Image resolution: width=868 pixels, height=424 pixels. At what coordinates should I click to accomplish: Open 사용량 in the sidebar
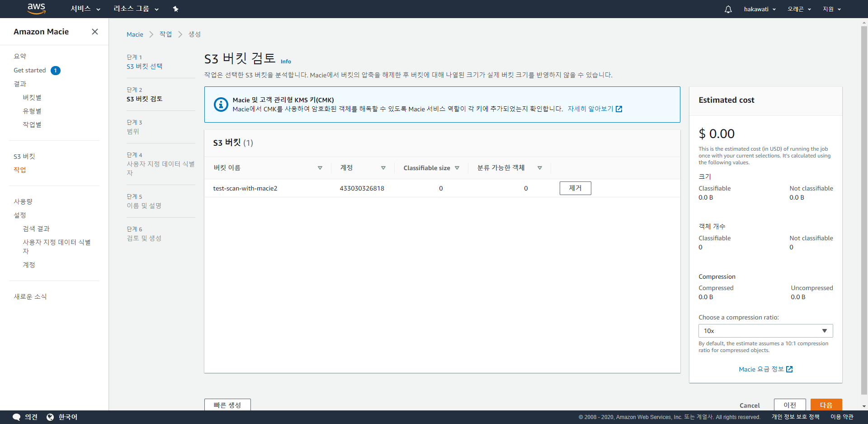[x=23, y=201]
